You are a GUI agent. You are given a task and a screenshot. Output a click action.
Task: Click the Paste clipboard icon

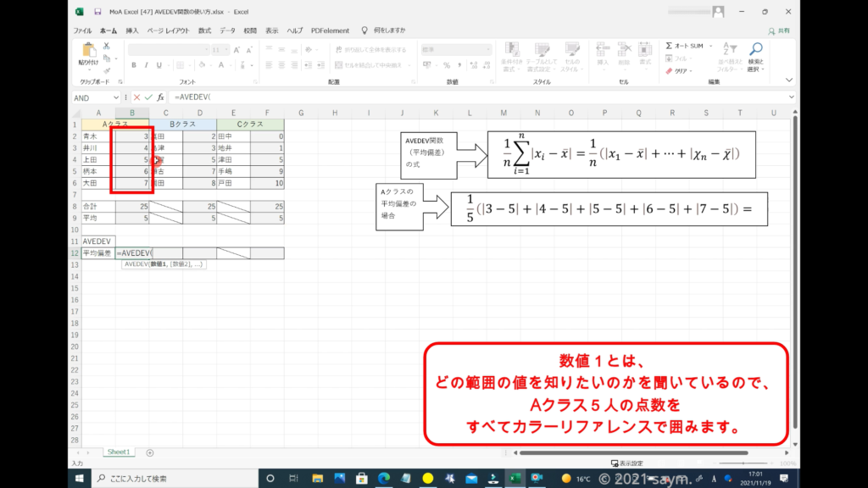pos(88,50)
